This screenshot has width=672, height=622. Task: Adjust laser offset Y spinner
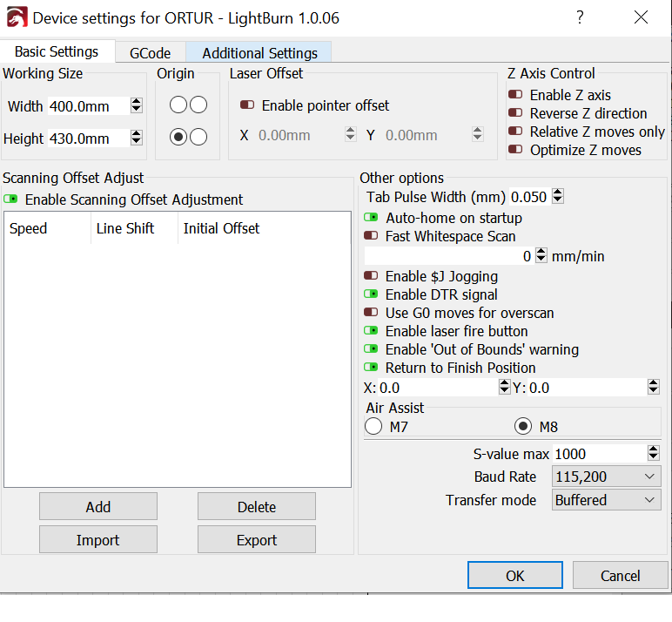tap(477, 134)
